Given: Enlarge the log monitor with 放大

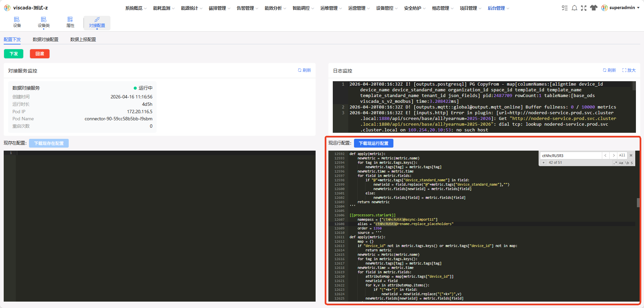Looking at the screenshot, I should (629, 70).
